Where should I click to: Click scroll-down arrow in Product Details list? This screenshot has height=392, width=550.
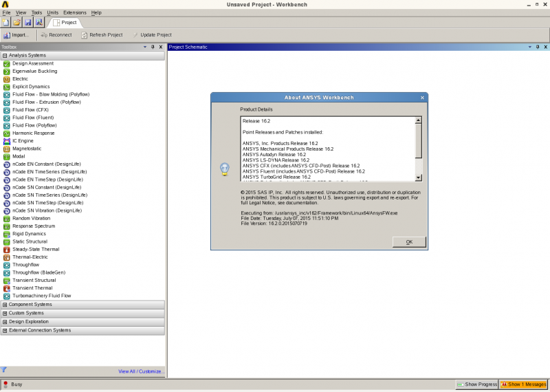[418, 178]
